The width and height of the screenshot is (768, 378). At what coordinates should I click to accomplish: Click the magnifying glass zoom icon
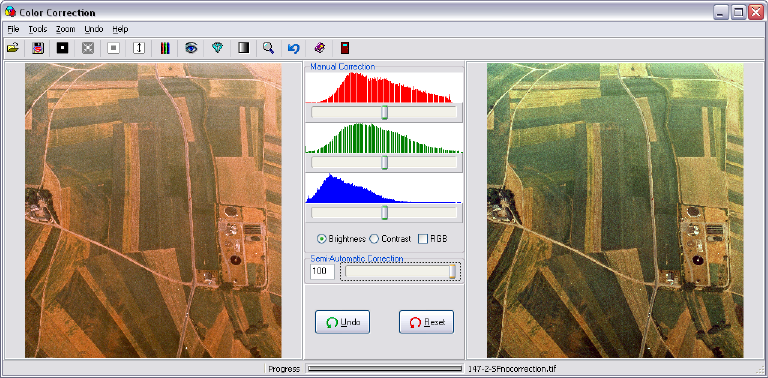click(268, 48)
